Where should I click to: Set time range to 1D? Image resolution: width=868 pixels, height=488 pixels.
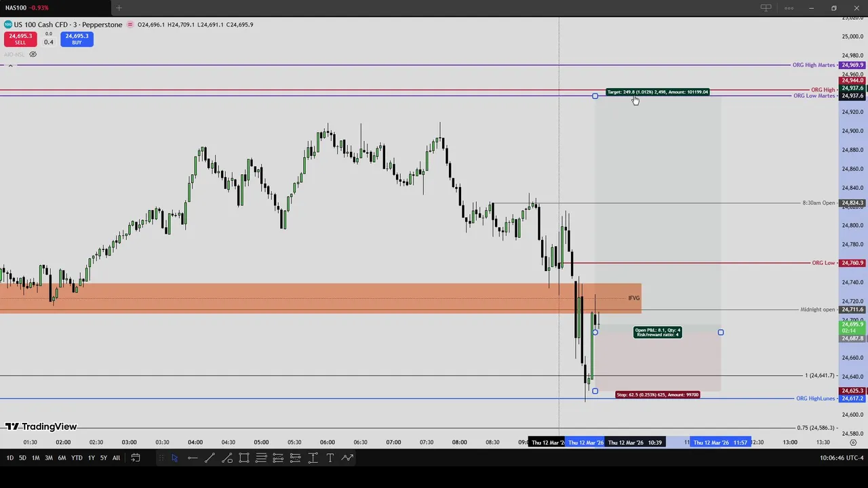click(x=9, y=458)
